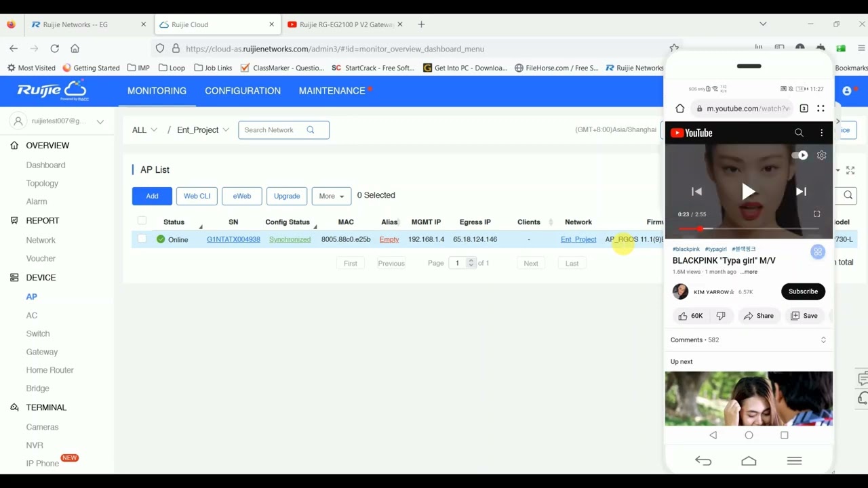Click the eWeb button
The width and height of the screenshot is (868, 488).
(x=242, y=196)
